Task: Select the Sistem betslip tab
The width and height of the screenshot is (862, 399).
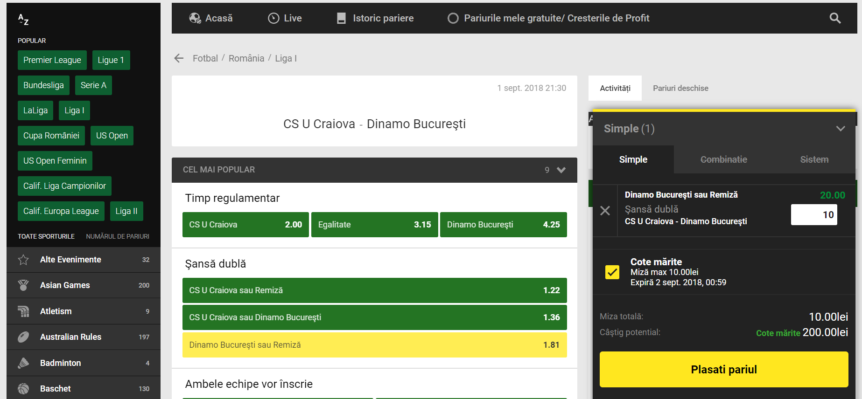Action: click(x=814, y=159)
